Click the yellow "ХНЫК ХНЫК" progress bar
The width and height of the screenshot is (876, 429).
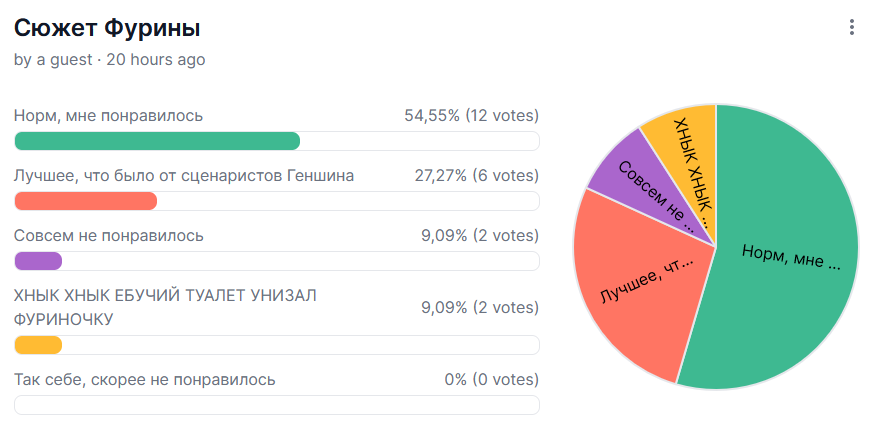[39, 345]
